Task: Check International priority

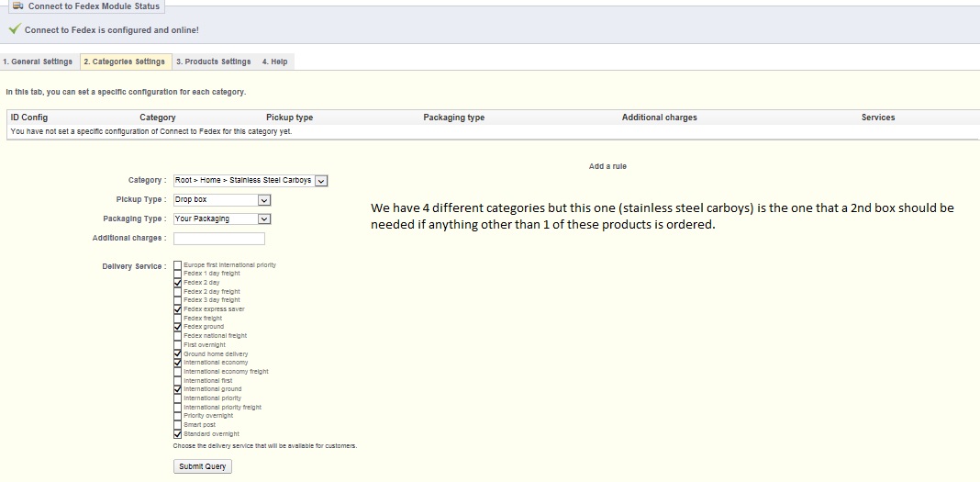Action: [x=177, y=398]
